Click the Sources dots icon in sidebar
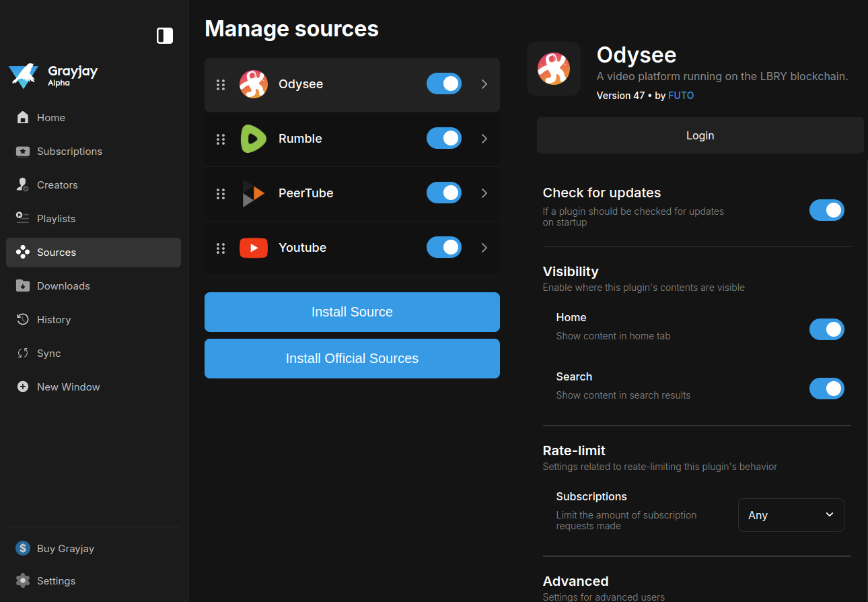 click(x=23, y=252)
